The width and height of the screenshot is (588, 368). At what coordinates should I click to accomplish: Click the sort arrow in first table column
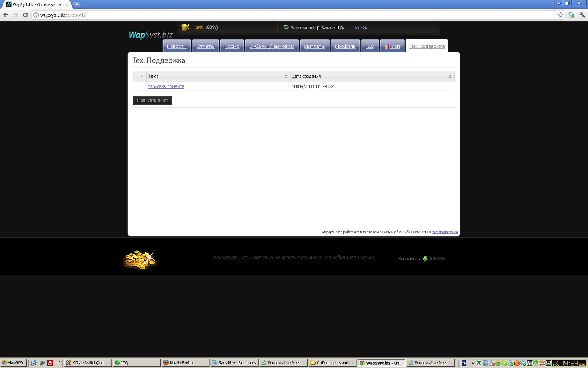coord(141,76)
